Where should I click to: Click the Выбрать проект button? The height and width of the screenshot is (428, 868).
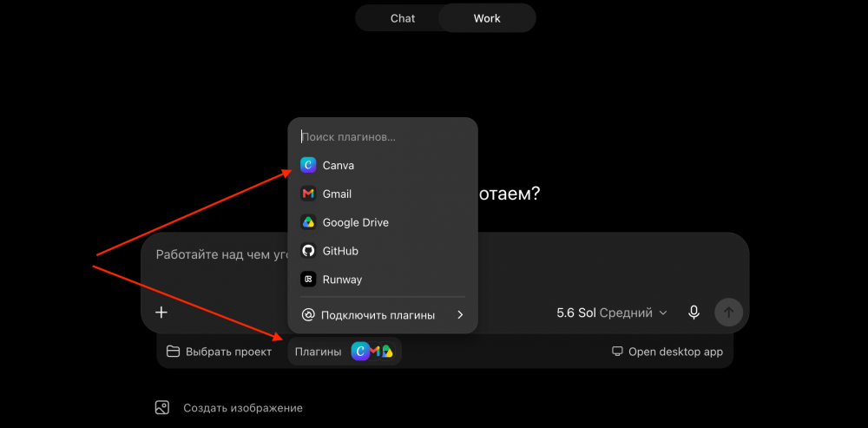click(x=220, y=352)
